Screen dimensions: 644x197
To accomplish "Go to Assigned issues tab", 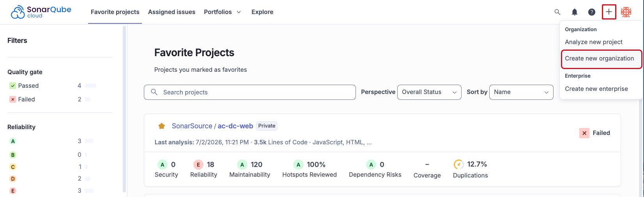I will click(172, 12).
